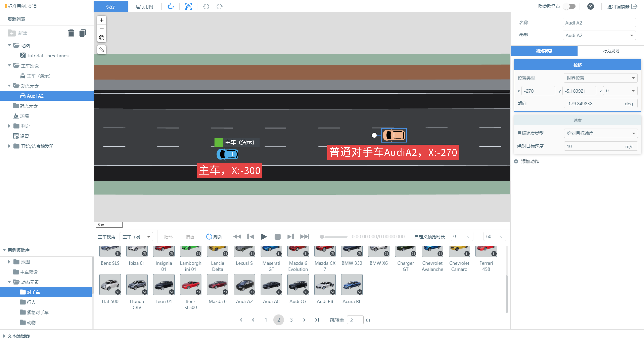
Task: Recenter the map view with target icon
Action: (x=102, y=37)
